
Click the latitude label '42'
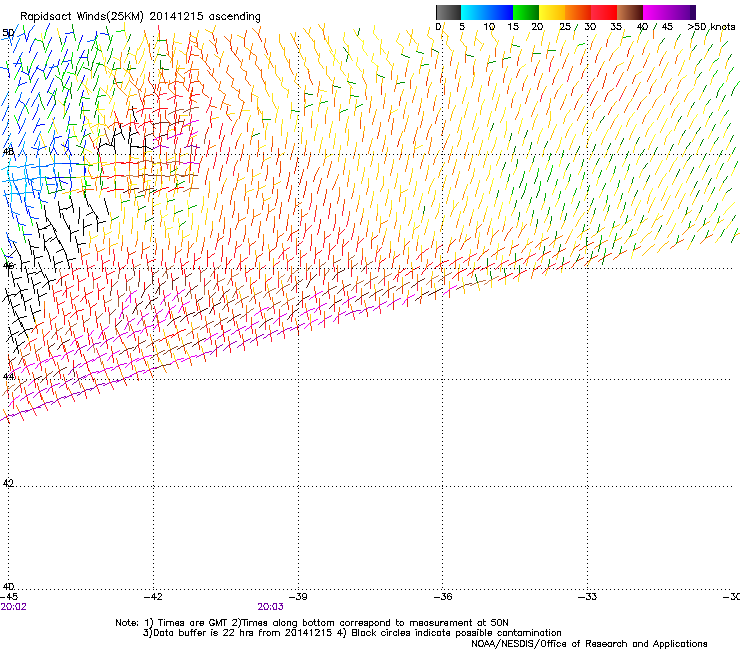coord(8,483)
